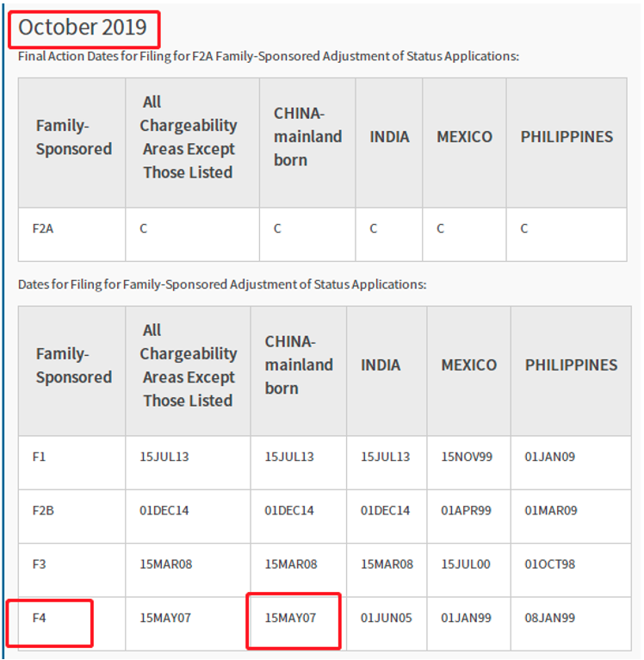The height and width of the screenshot is (660, 644).
Task: Select the Final Action Dates caption text
Action: click(269, 56)
